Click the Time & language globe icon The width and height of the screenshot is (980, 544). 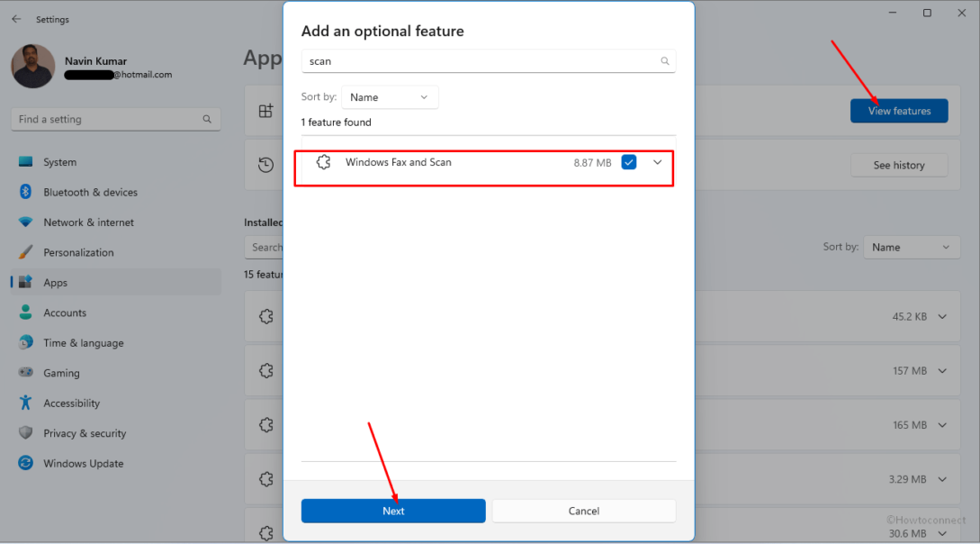pos(25,342)
